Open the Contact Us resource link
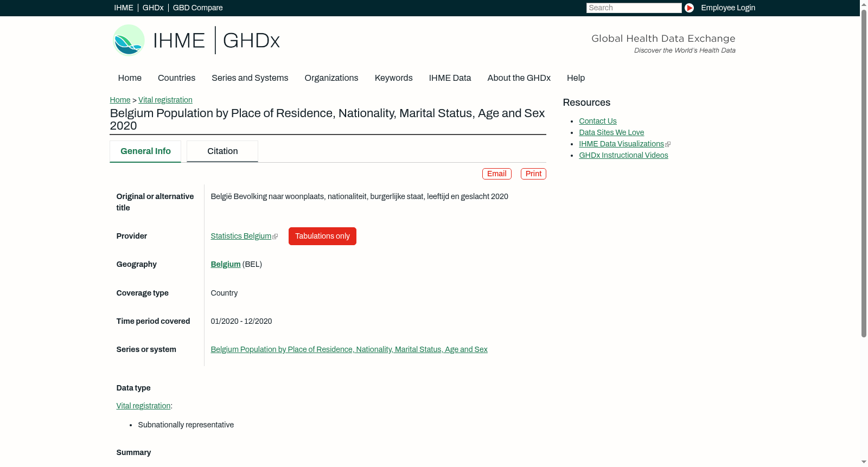The height and width of the screenshot is (467, 868). click(x=598, y=121)
